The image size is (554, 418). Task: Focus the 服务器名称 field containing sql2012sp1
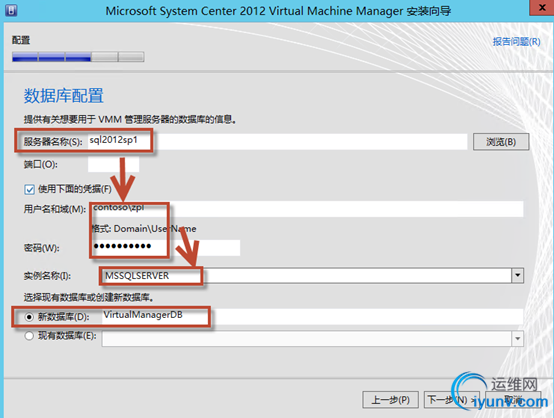(x=277, y=141)
